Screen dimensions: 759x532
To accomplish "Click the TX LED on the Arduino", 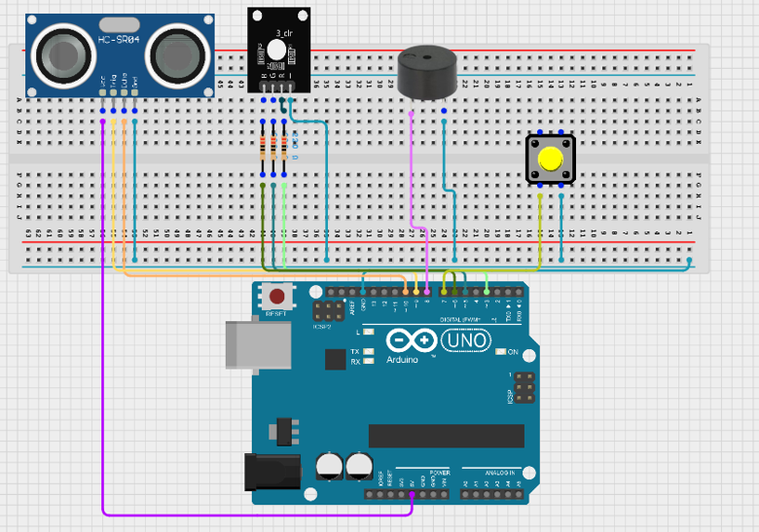I will 369,351.
